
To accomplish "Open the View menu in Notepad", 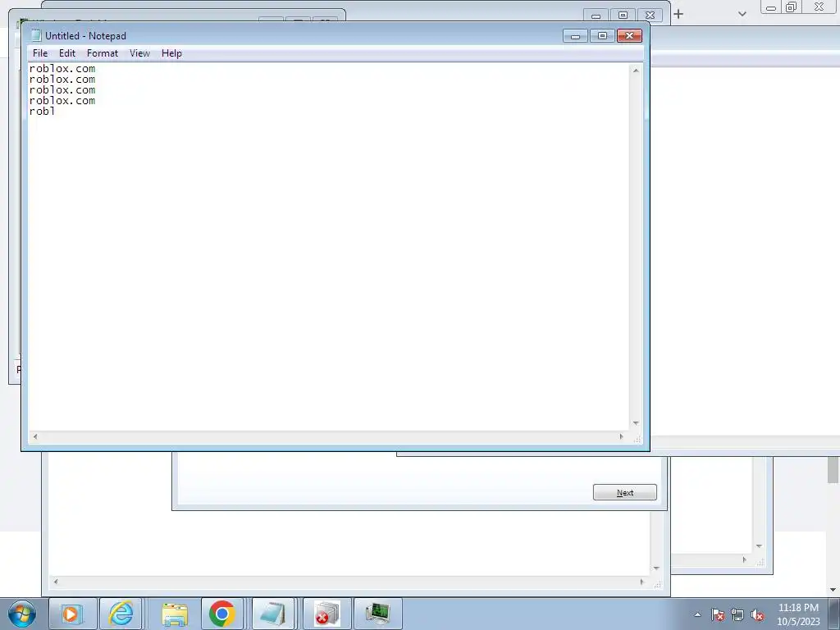I will tap(139, 53).
